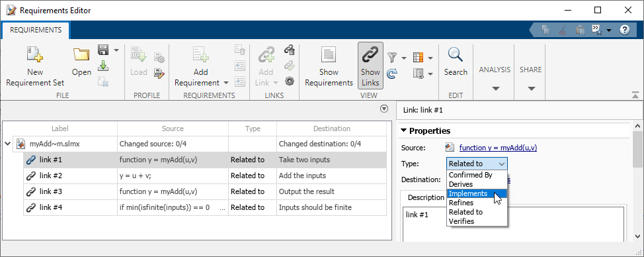Click the delete requirement trash icon

coord(240,50)
